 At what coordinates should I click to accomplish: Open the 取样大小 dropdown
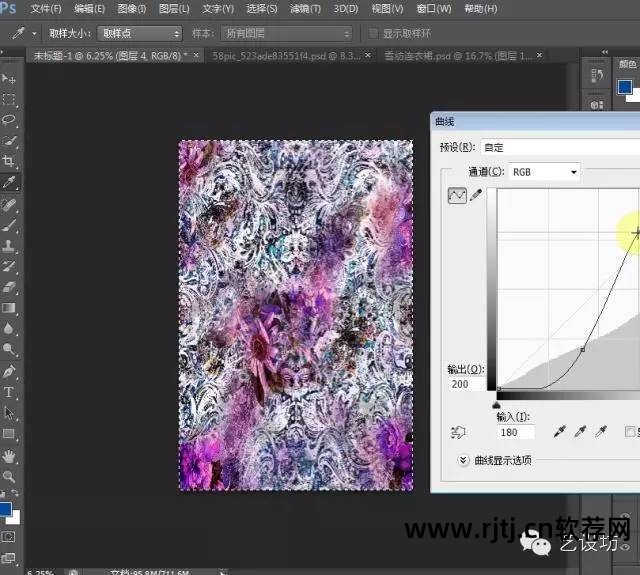point(140,33)
